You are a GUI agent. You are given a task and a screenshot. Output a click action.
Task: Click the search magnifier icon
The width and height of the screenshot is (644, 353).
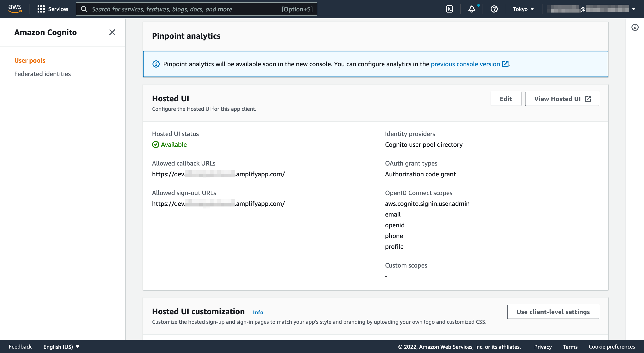tap(84, 9)
